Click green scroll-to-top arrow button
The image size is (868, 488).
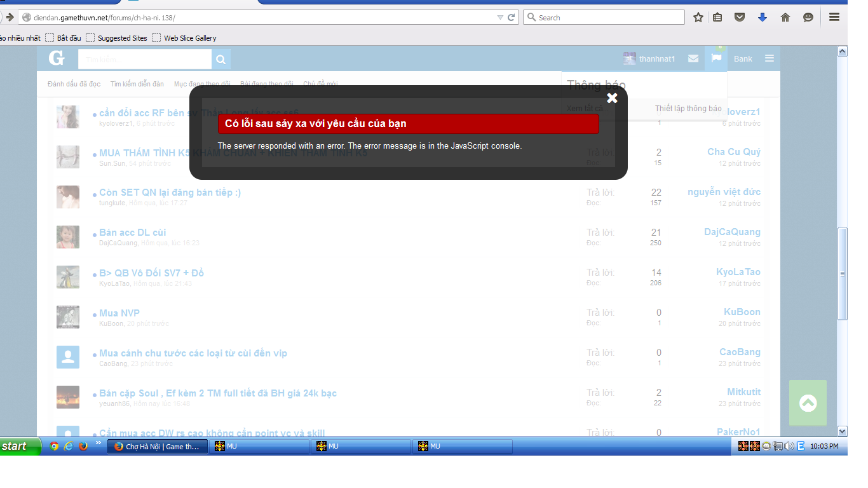(808, 403)
